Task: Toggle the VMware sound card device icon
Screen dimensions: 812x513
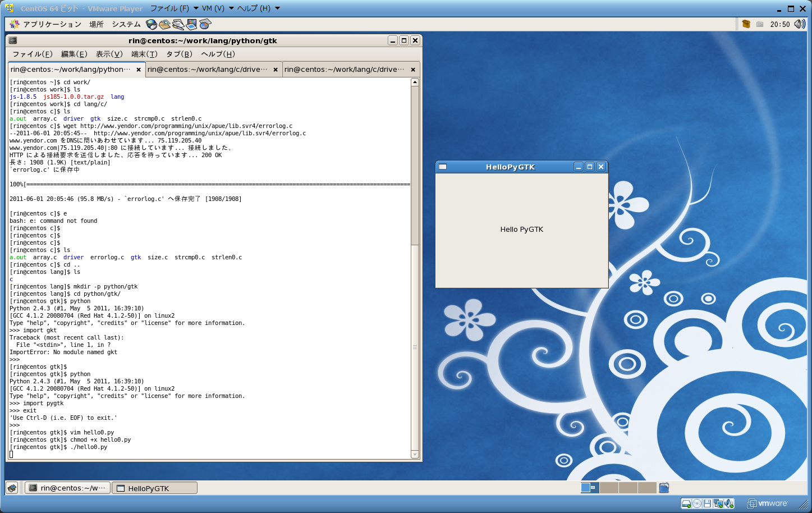Action: [729, 503]
